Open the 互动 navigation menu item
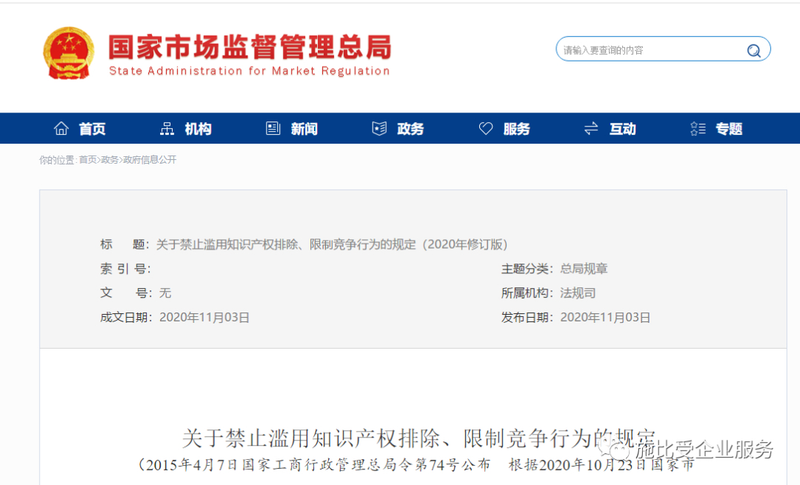The image size is (800, 485). (x=622, y=129)
